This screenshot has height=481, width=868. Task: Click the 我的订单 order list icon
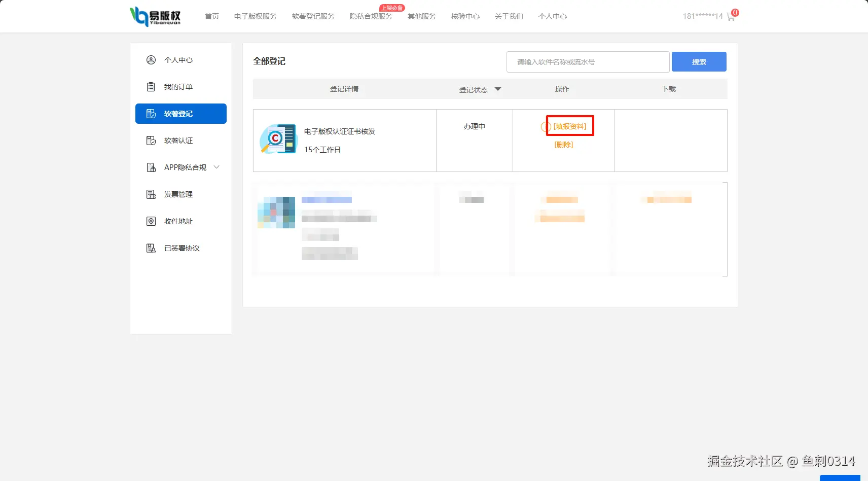pyautogui.click(x=151, y=87)
